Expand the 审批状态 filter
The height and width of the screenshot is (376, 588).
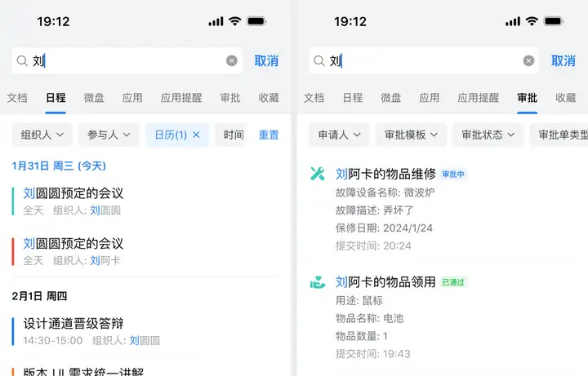tap(488, 135)
